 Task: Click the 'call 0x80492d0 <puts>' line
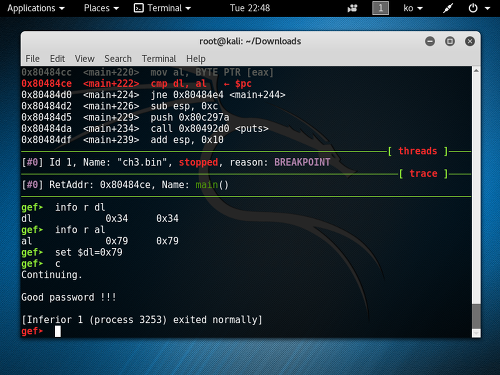pos(209,129)
